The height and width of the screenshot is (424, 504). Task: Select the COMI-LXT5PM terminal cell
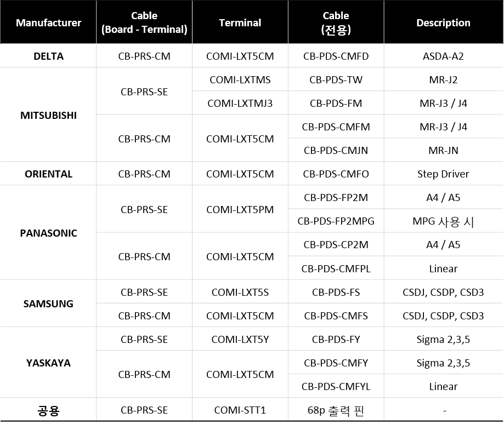(x=240, y=210)
